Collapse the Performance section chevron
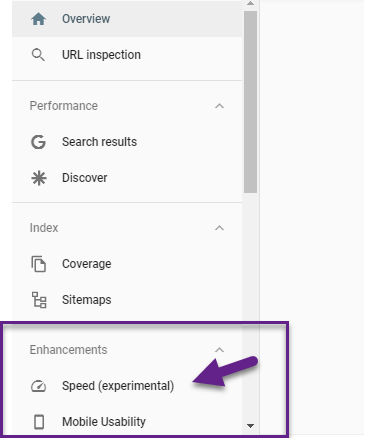Screen dimensions: 372x438 [219, 106]
